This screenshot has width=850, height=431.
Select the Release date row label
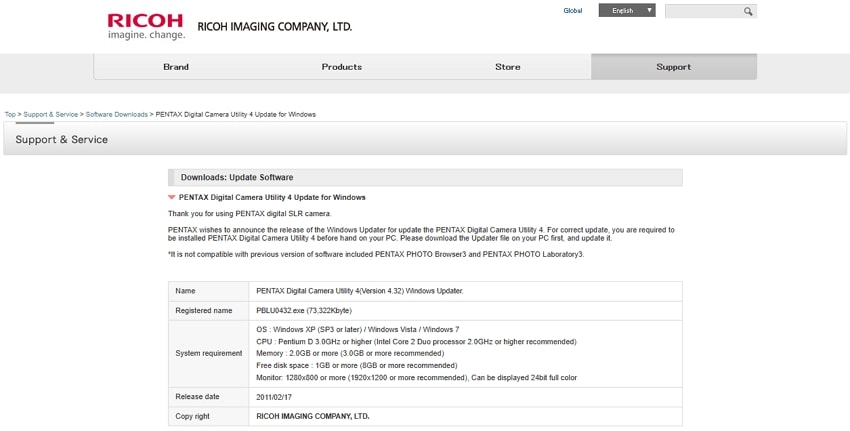click(x=197, y=397)
